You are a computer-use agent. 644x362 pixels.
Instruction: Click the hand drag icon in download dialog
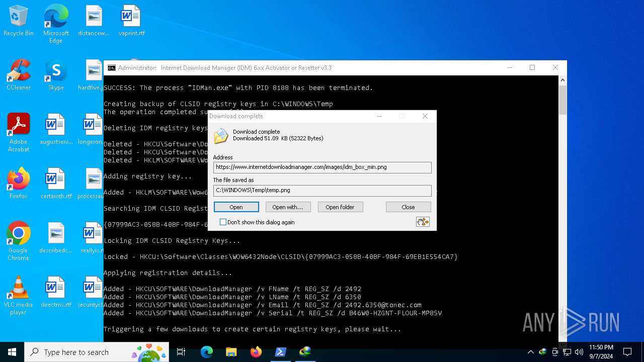pyautogui.click(x=423, y=222)
